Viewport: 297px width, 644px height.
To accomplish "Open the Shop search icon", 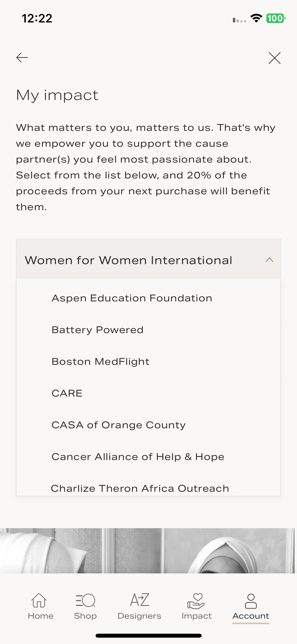I will pyautogui.click(x=85, y=600).
